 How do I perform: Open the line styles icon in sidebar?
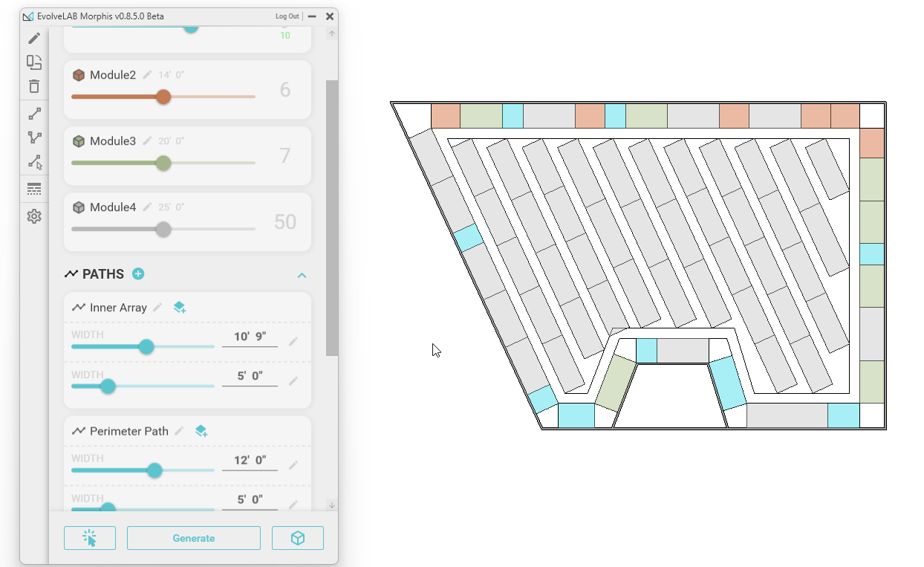tap(34, 189)
